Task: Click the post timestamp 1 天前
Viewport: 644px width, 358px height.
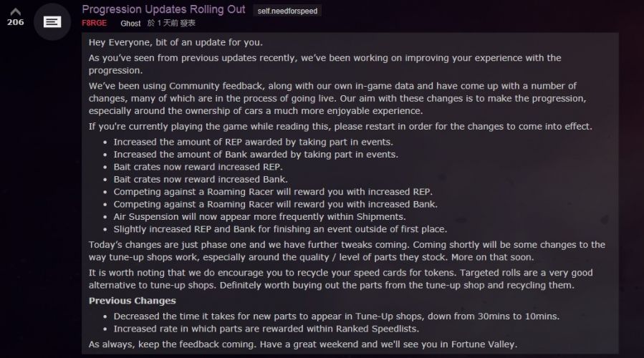Action: 167,23
